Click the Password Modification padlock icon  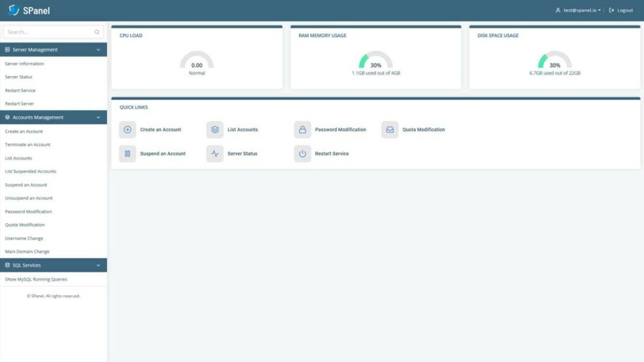(302, 129)
